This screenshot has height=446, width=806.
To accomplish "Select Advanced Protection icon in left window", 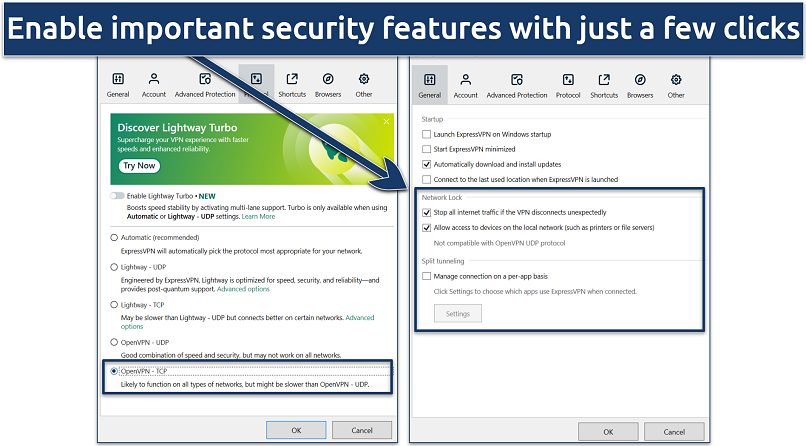I will pos(205,80).
